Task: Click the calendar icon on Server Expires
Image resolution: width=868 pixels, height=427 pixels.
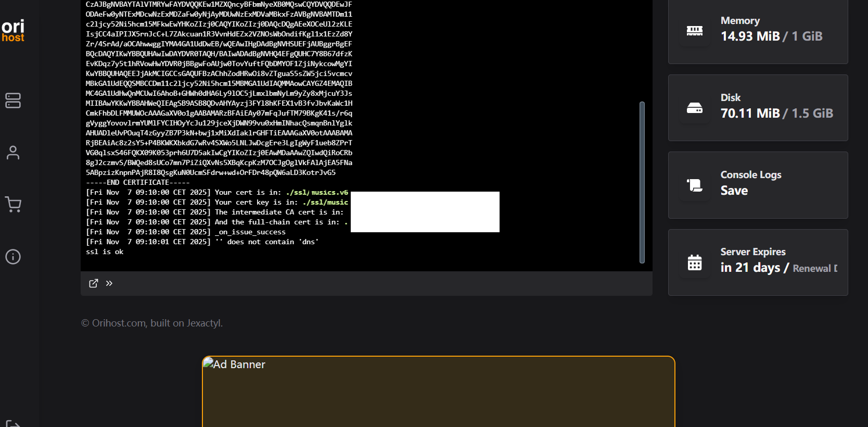Action: [694, 262]
